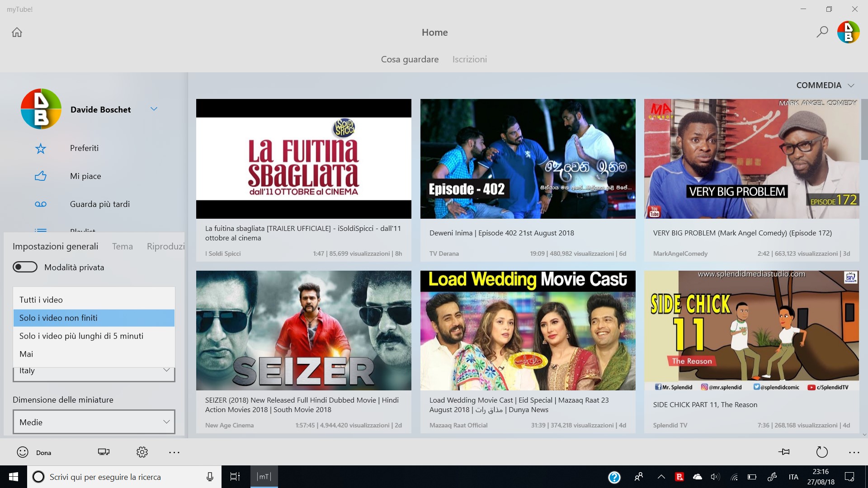Open MarkAngelComedy channel link
The image size is (868, 488).
point(680,253)
